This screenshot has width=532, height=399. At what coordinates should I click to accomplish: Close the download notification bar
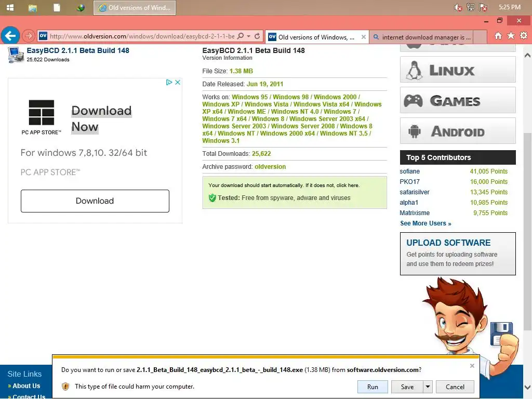pos(472,366)
